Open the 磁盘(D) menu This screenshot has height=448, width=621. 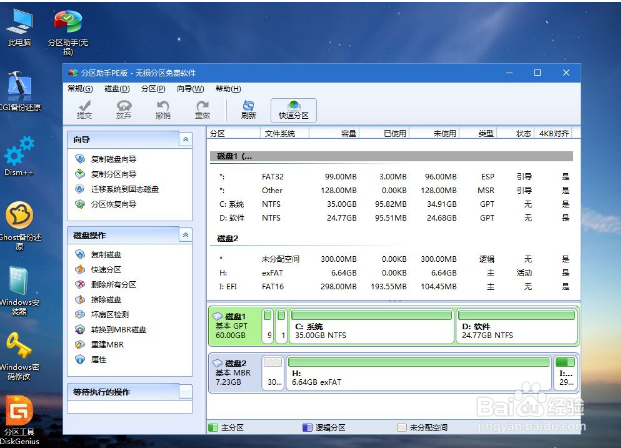click(117, 89)
